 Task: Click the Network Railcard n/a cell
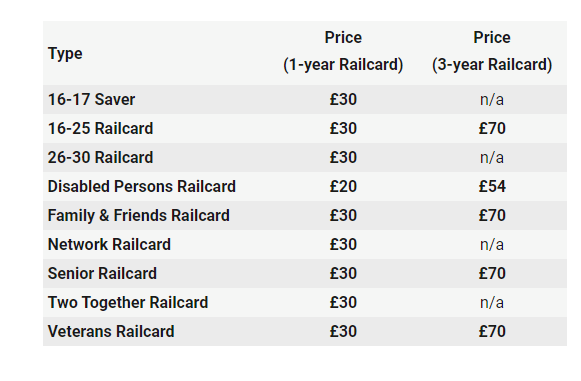pyautogui.click(x=492, y=245)
